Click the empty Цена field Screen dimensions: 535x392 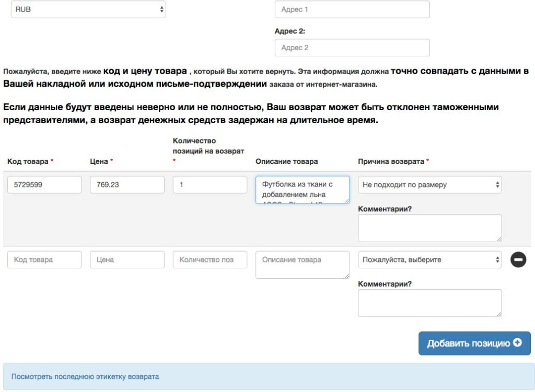(x=127, y=260)
